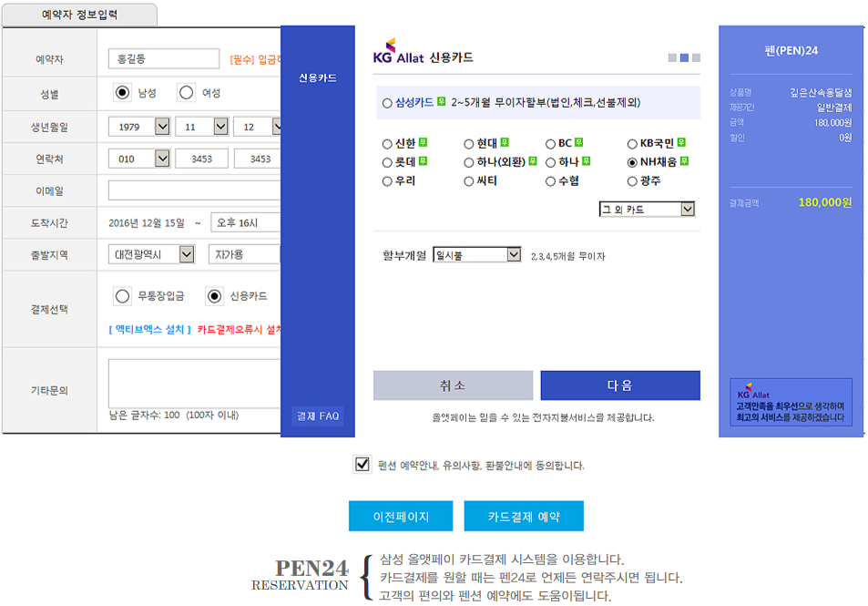This screenshot has width=868, height=606.
Task: Click the 펜(PEN)24 title in the summary panel
Action: (x=791, y=51)
